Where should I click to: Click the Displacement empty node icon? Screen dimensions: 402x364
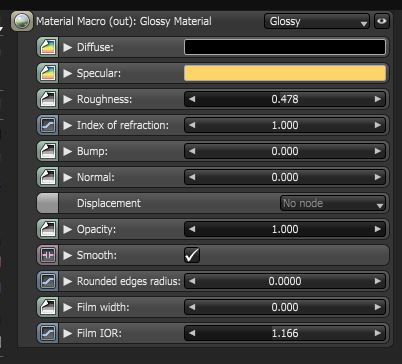click(x=47, y=203)
